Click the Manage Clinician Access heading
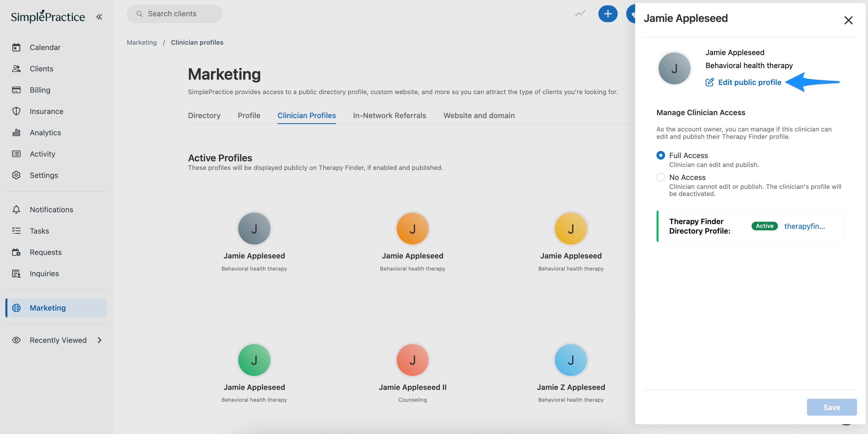868x434 pixels. 701,112
